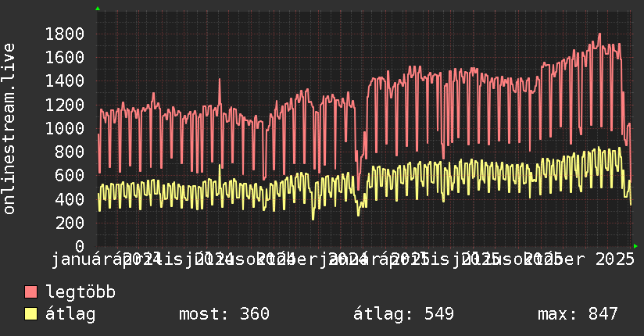Click the átlag legend label next to yellow swatch
This screenshot has height=336, width=644.
click(70, 314)
